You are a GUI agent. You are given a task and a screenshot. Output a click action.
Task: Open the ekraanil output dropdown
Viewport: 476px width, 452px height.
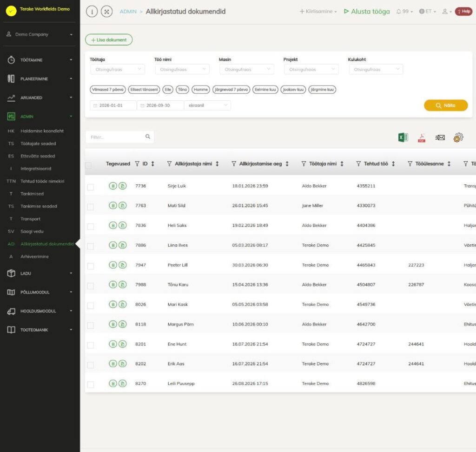tap(207, 105)
